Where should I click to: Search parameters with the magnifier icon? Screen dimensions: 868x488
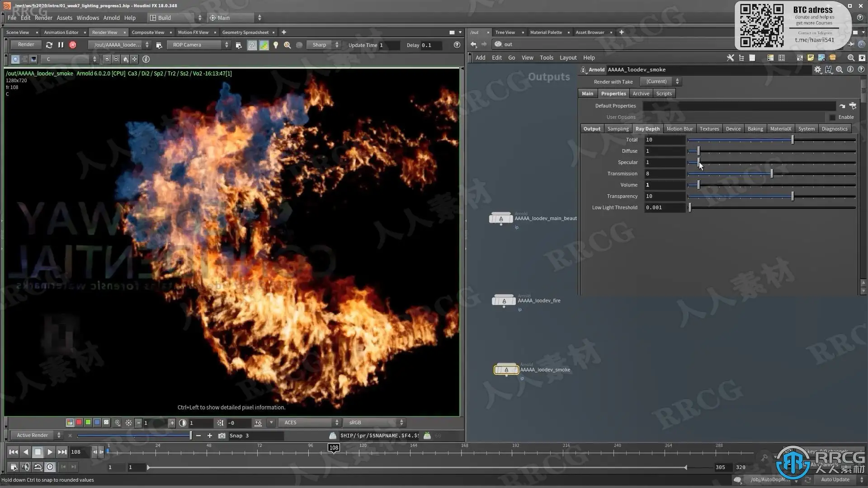tap(839, 70)
